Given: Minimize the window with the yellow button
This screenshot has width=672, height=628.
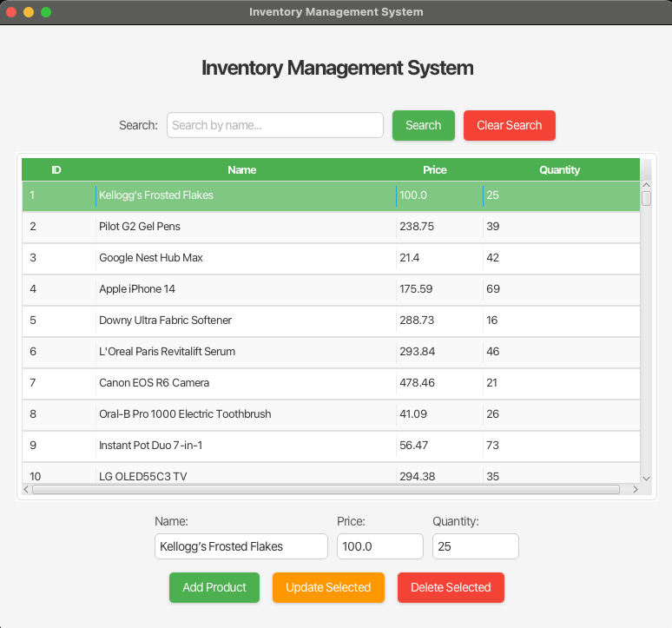Looking at the screenshot, I should (29, 12).
